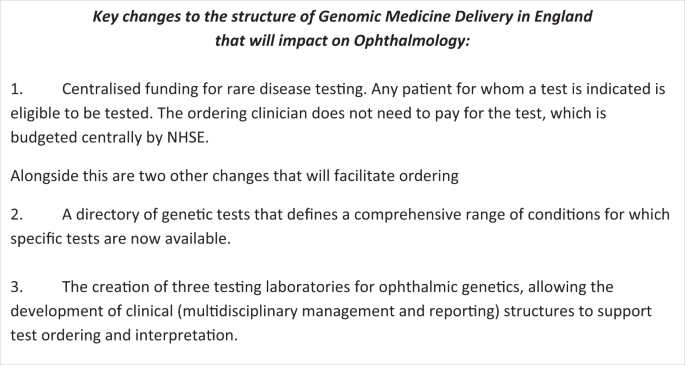
Task: Click the phrase 'budgeted centrally'
Action: [81, 138]
